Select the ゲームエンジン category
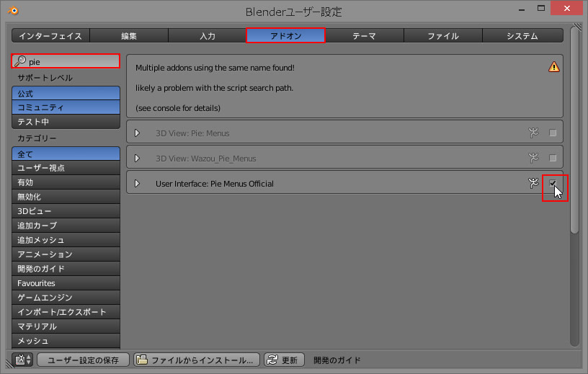 click(66, 297)
